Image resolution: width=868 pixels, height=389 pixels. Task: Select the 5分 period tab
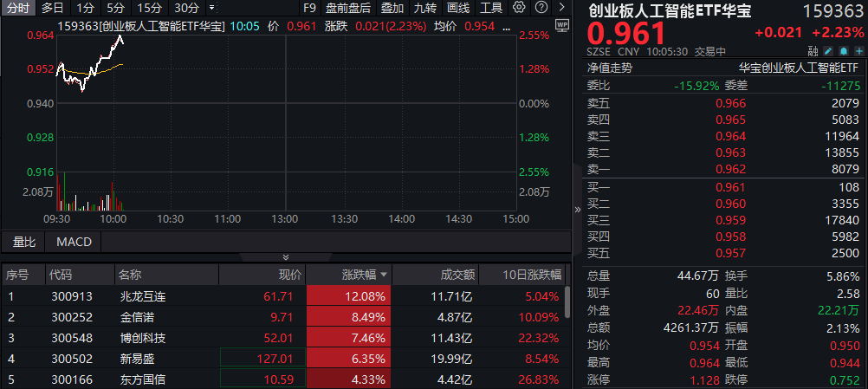coord(115,8)
